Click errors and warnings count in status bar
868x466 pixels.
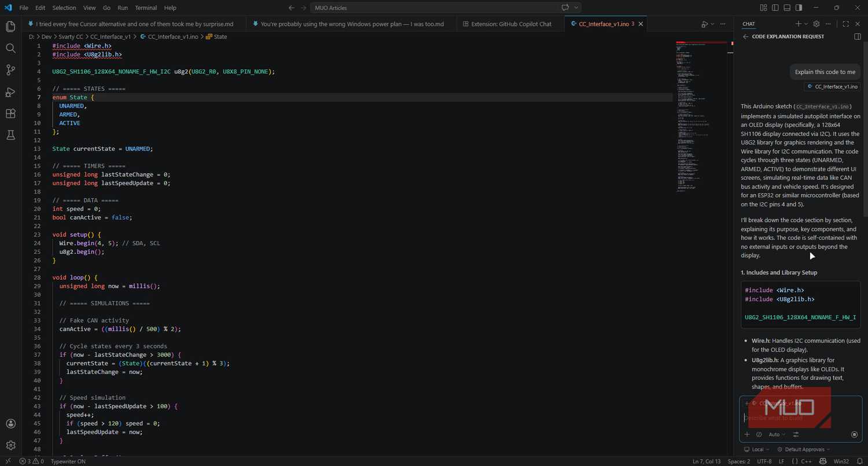coord(32,461)
